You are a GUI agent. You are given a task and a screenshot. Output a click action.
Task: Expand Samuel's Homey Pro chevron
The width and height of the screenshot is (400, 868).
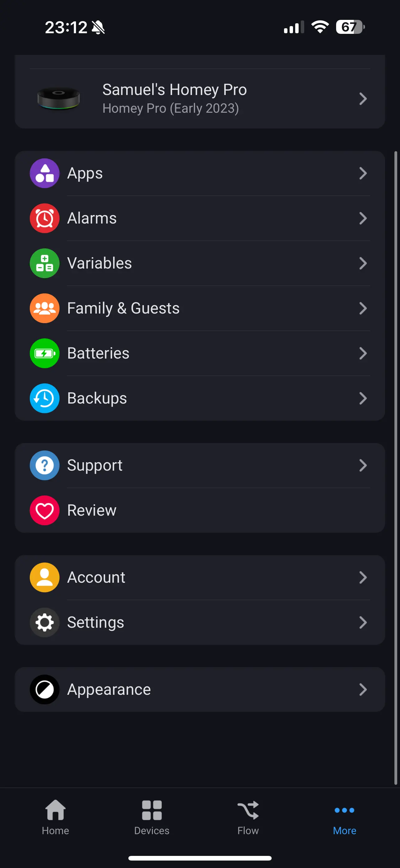click(x=362, y=99)
